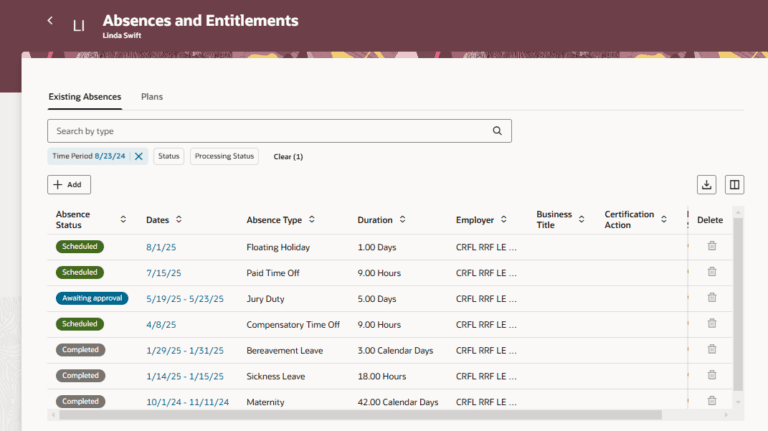Sort by Dates column
This screenshot has height=431, width=768.
click(179, 220)
